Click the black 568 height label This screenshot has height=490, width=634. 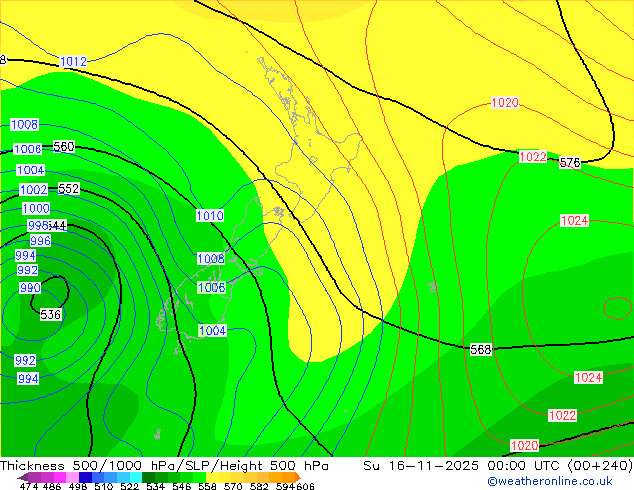[x=480, y=349]
